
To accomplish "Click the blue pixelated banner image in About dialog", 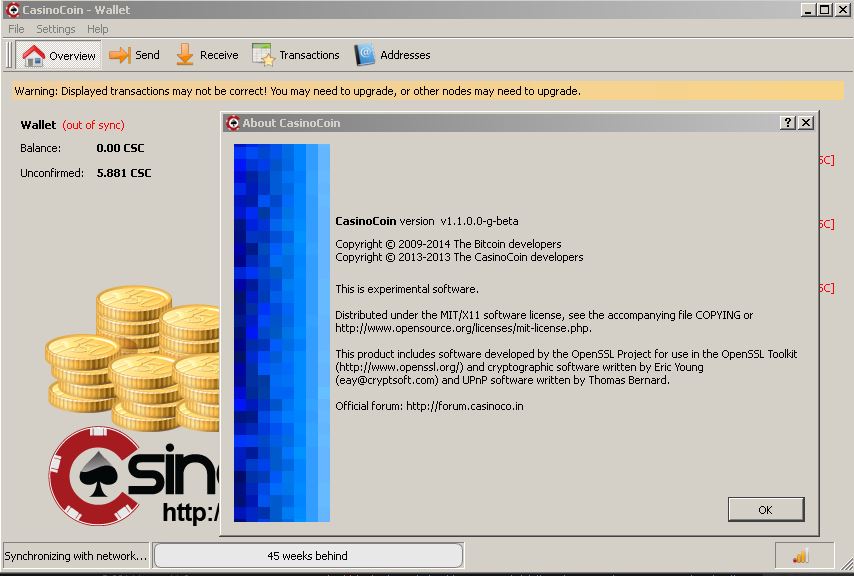I will [282, 333].
